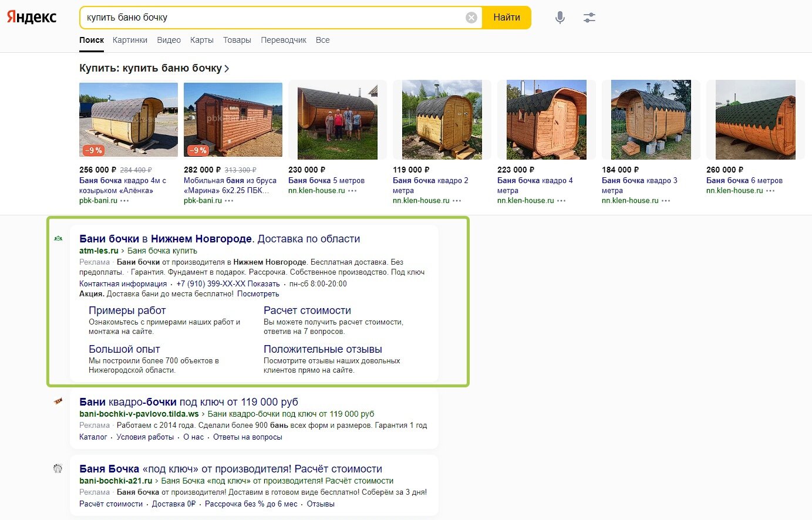
Task: Open thumbnail of Баня бочка квадро 4 метра
Action: 547,120
